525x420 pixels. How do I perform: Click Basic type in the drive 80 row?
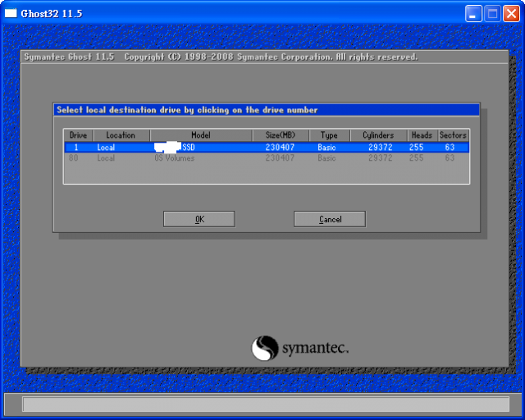click(x=326, y=157)
